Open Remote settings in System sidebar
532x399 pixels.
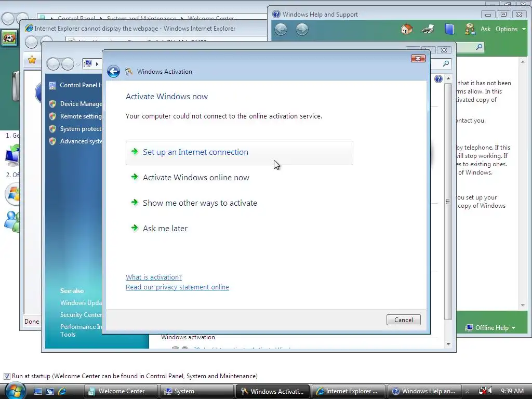[x=81, y=116]
